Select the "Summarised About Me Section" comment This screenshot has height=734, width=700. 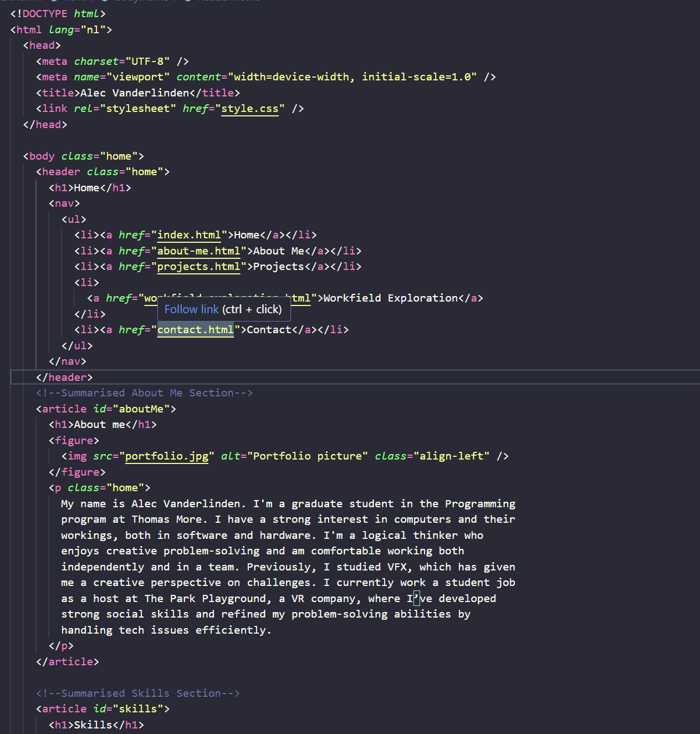pos(144,393)
